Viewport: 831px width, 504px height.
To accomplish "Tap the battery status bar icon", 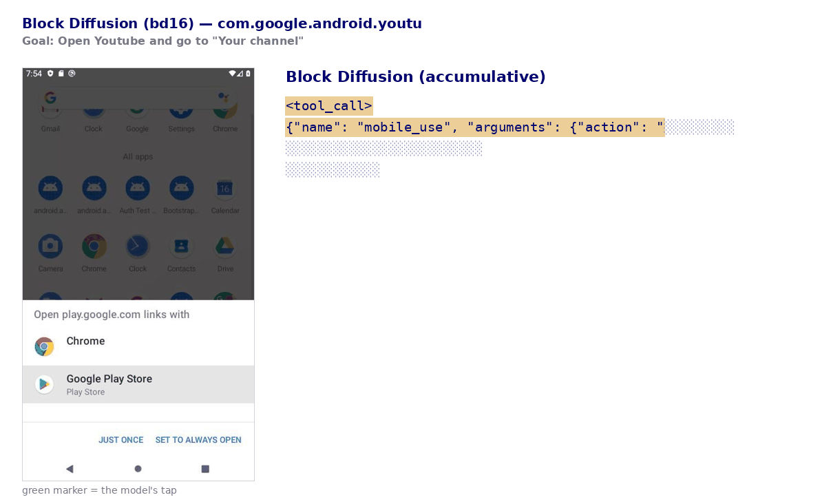I will 248,73.
